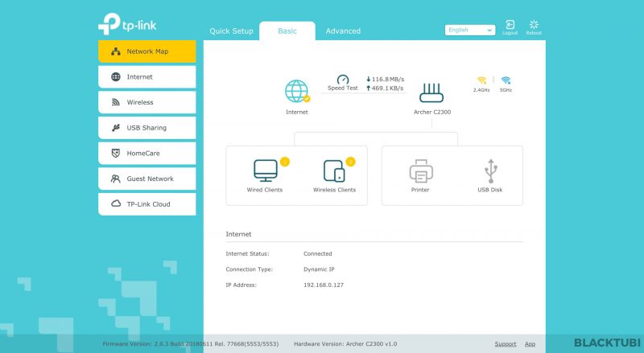This screenshot has width=644, height=353.
Task: Click the Guest Network people icon
Action: click(x=116, y=179)
